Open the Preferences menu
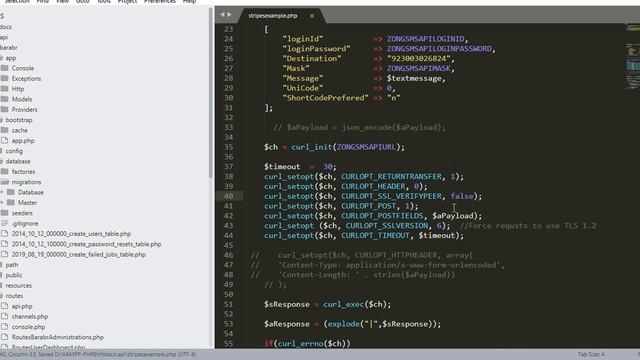 point(160,2)
